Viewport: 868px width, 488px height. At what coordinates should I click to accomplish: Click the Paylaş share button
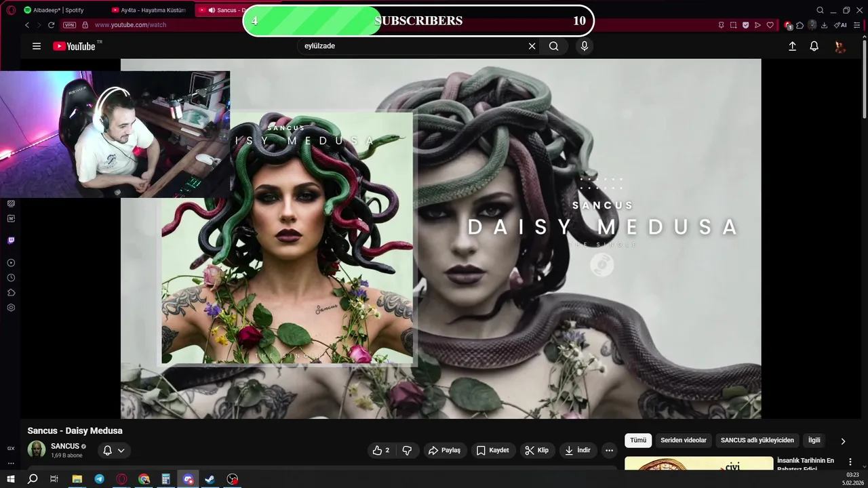pyautogui.click(x=445, y=450)
